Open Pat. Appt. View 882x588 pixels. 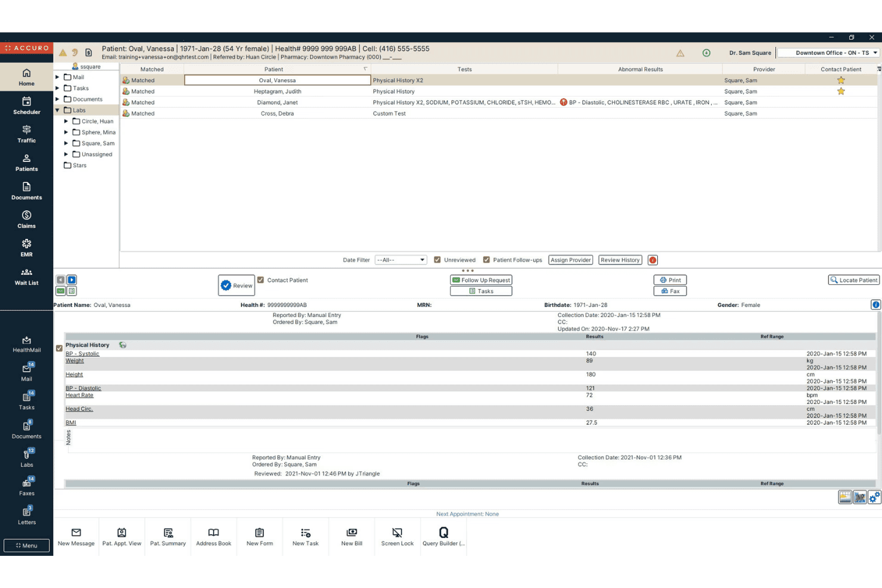pyautogui.click(x=122, y=536)
